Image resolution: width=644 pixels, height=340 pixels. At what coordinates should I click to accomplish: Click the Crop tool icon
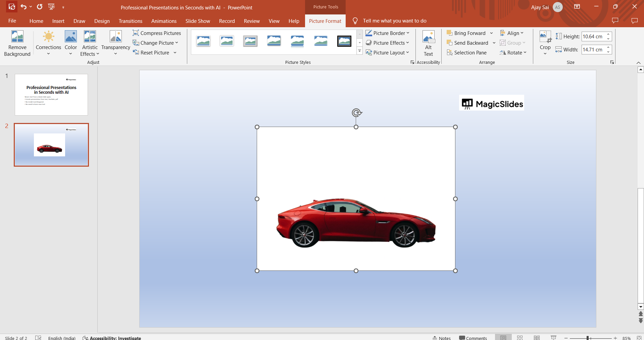point(545,36)
